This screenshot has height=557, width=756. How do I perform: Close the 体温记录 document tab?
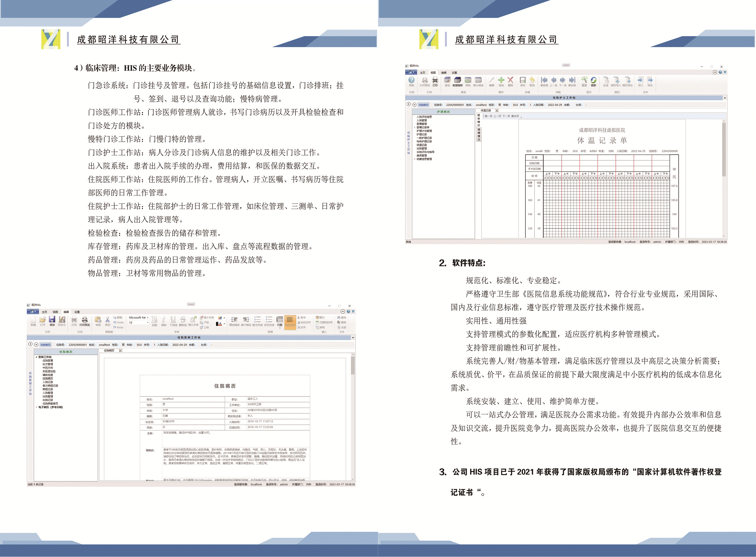(x=497, y=111)
